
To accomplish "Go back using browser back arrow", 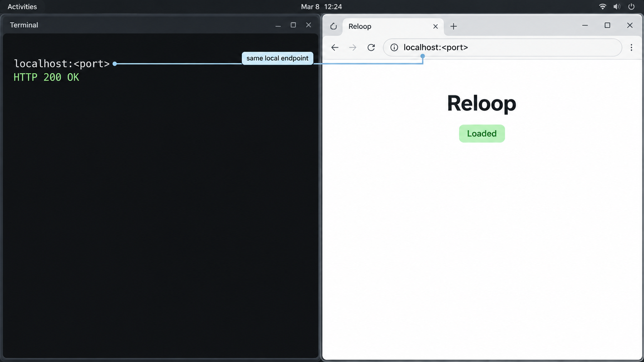I will point(335,47).
